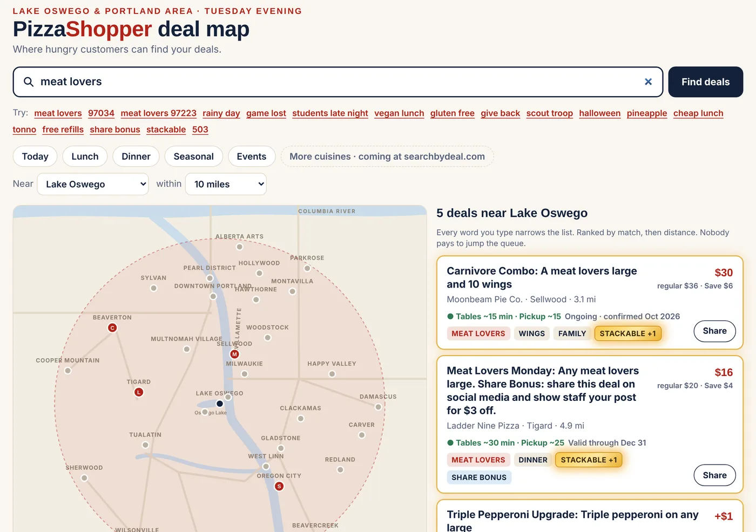Screen dimensions: 756x532
Task: Click into the meat lovers search field
Action: tap(338, 82)
